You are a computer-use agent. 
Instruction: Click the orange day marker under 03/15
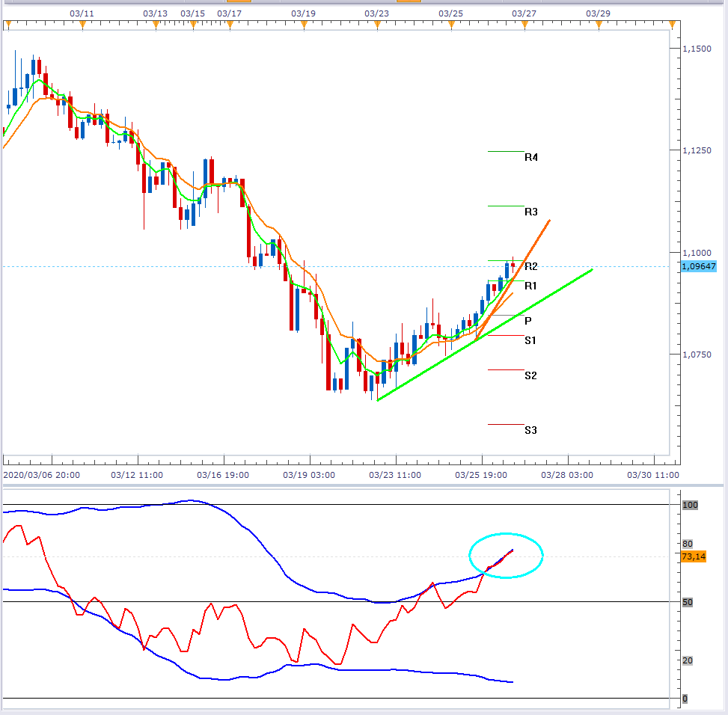coord(193,25)
